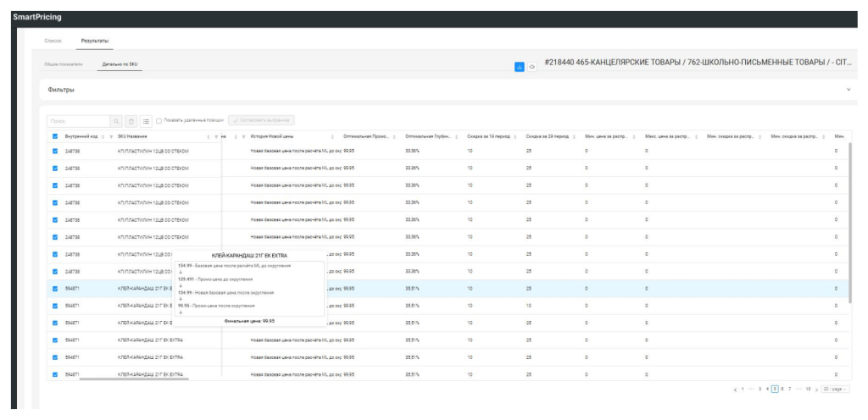Viewport: 868px width, 420px height.
Task: Go to previous page arrow in pagination
Action: (x=736, y=388)
